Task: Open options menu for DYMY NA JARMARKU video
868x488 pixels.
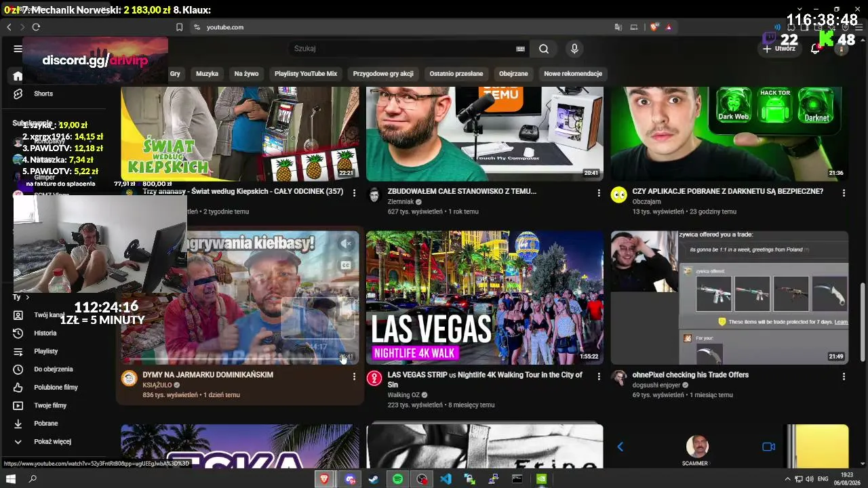Action: coord(354,377)
